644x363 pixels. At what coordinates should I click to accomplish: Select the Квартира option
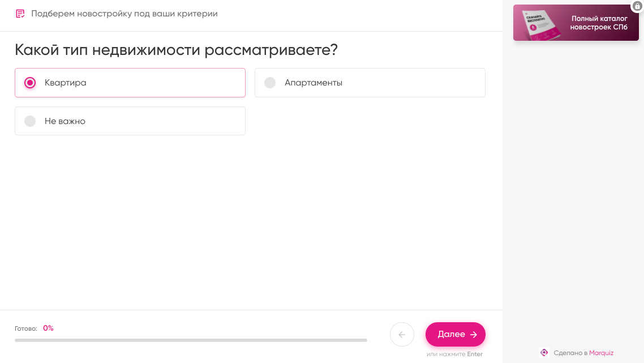click(x=130, y=82)
